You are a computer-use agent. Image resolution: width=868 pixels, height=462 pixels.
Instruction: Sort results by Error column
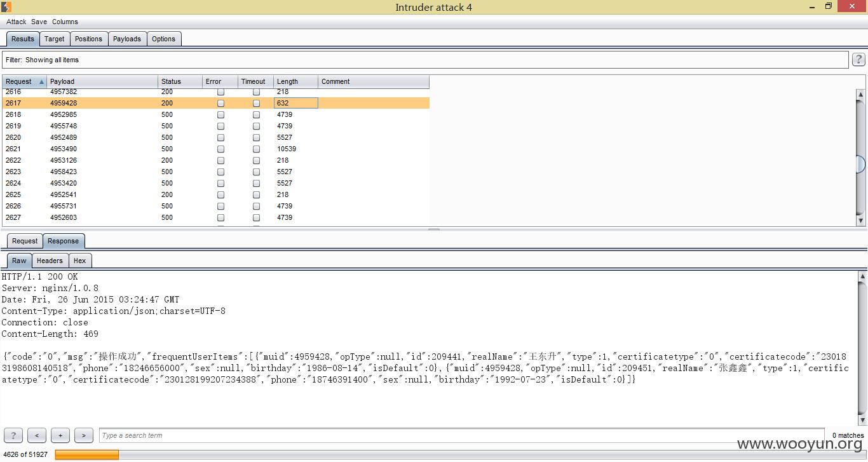tap(220, 81)
